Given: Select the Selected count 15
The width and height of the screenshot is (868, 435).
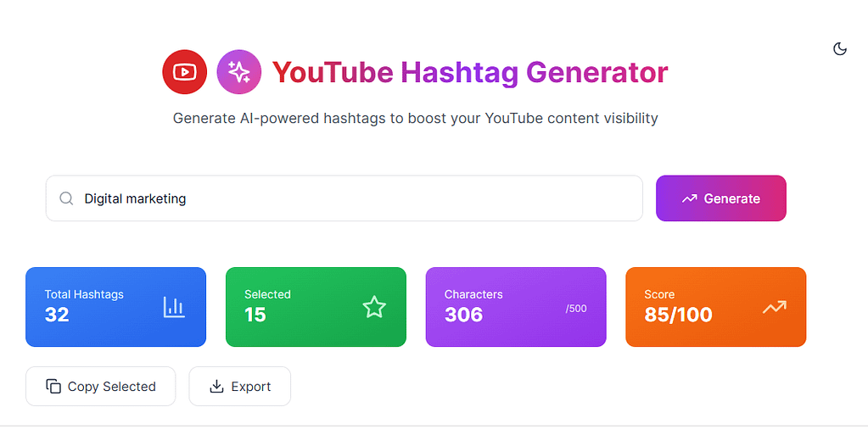Looking at the screenshot, I should (255, 315).
